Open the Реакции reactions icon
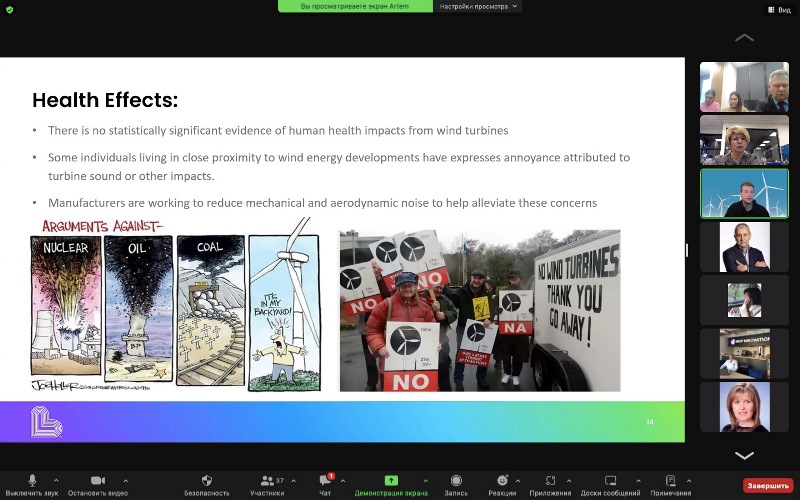Screen dimensions: 800x500 click(x=502, y=481)
